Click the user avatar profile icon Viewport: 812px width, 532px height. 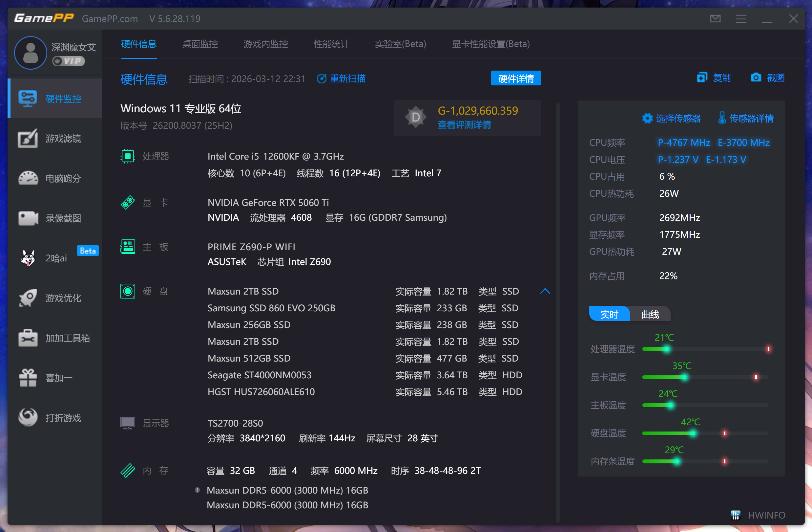tap(31, 53)
